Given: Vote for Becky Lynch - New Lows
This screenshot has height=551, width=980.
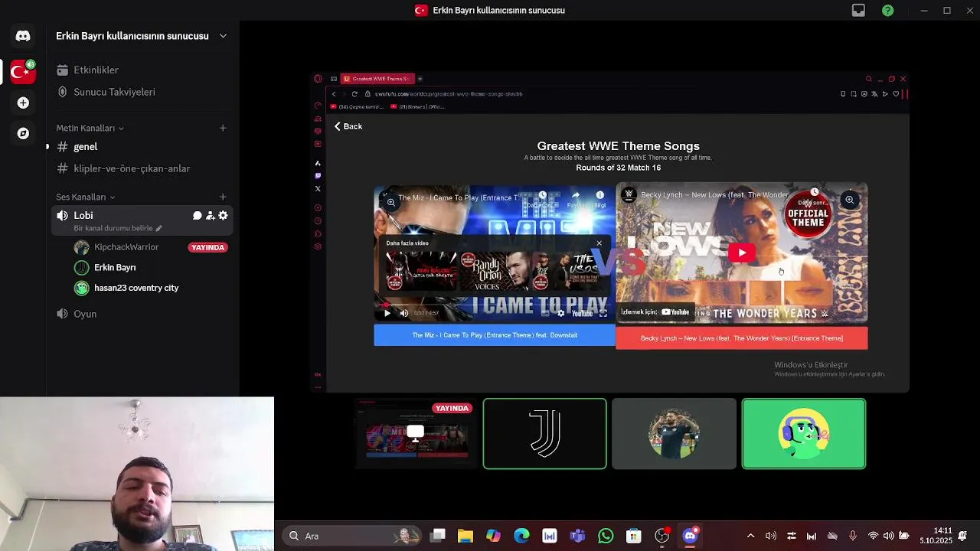Looking at the screenshot, I should (x=742, y=338).
